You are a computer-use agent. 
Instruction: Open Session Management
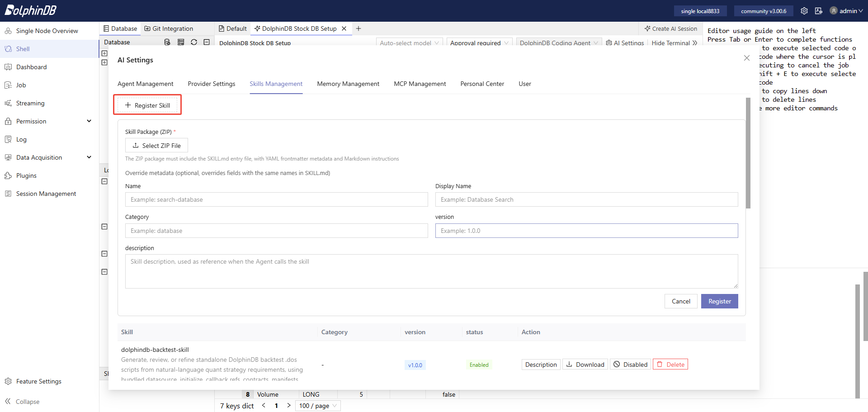(x=46, y=194)
